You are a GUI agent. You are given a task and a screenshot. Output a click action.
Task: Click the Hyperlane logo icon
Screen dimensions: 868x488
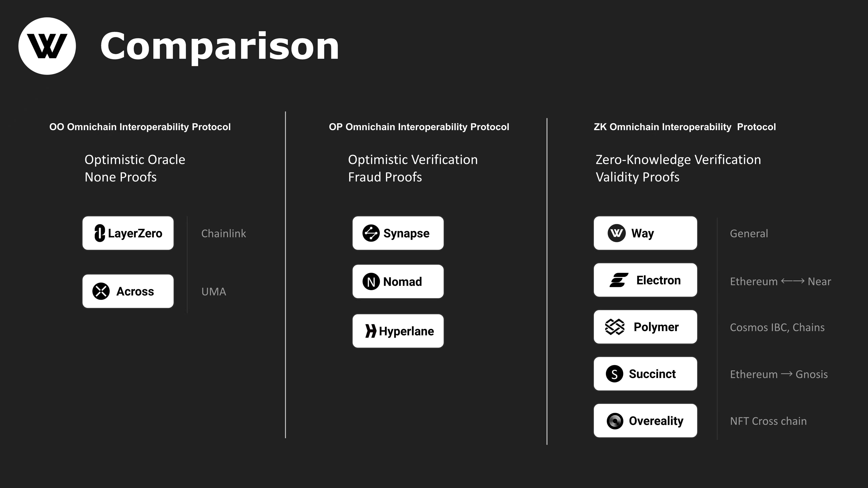371,331
